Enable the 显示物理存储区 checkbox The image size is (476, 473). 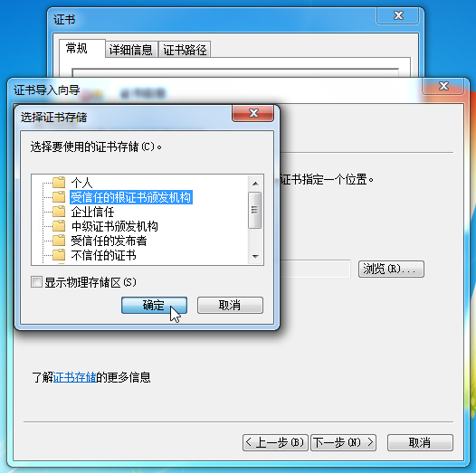pos(36,282)
